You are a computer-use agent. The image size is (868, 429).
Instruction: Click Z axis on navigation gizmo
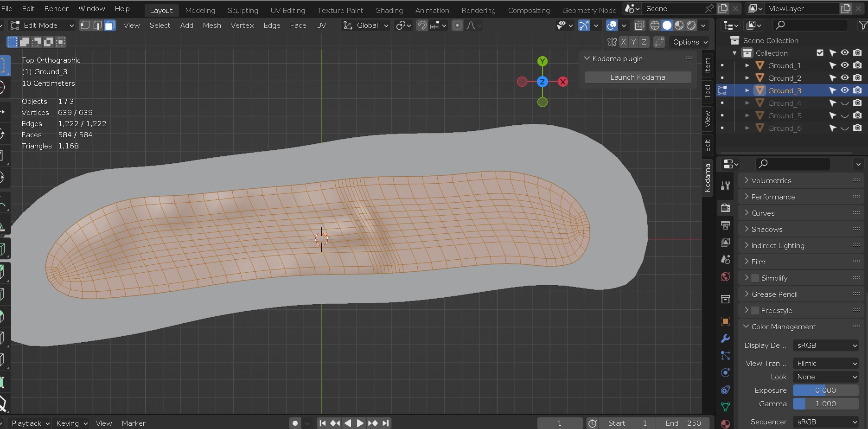[542, 82]
